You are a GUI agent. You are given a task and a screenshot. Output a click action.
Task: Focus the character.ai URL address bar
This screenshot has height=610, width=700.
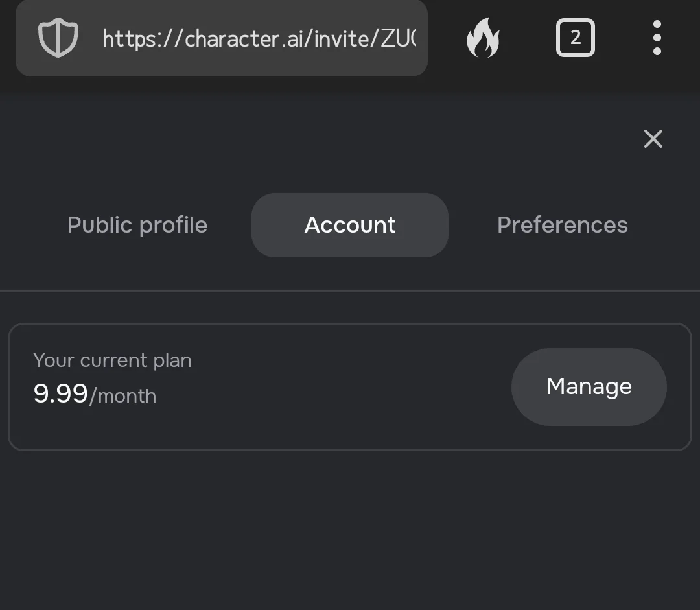(222, 38)
